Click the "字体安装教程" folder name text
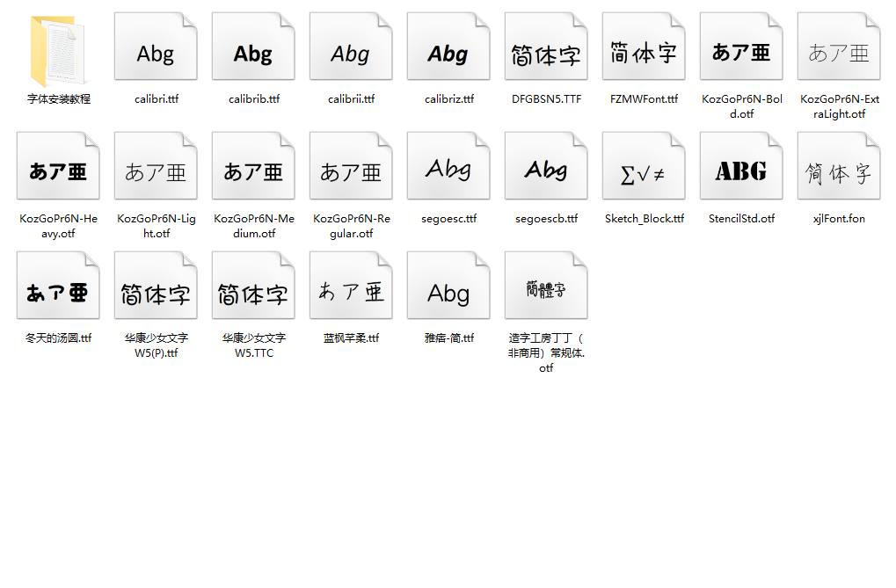Viewport: 896px width, 588px height. (x=59, y=98)
